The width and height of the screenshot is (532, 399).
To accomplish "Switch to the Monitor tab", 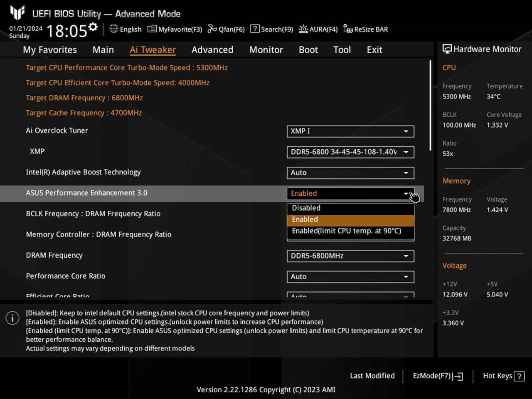I will click(x=266, y=50).
